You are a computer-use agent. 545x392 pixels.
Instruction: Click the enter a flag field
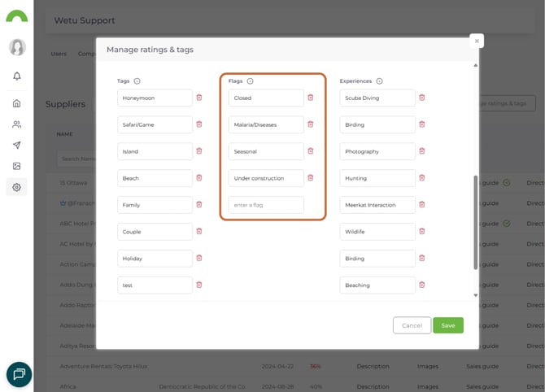point(266,205)
